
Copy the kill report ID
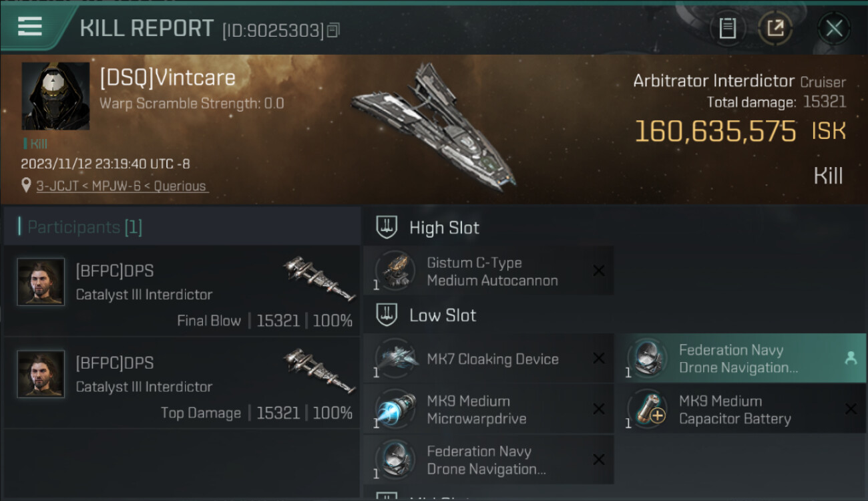(333, 30)
